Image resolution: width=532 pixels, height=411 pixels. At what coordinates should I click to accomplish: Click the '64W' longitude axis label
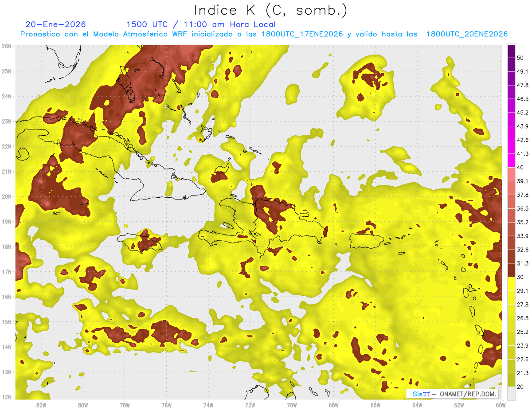pyautogui.click(x=417, y=405)
